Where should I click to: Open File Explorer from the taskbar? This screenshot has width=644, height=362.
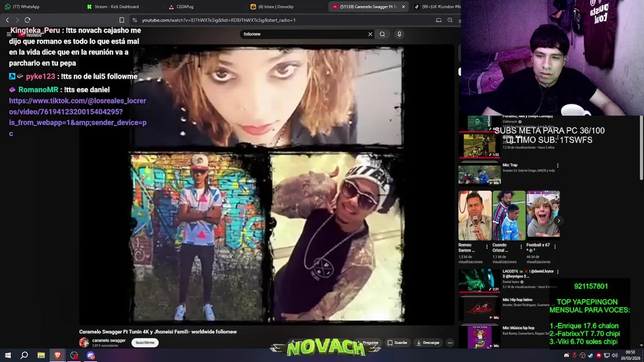[x=41, y=355]
